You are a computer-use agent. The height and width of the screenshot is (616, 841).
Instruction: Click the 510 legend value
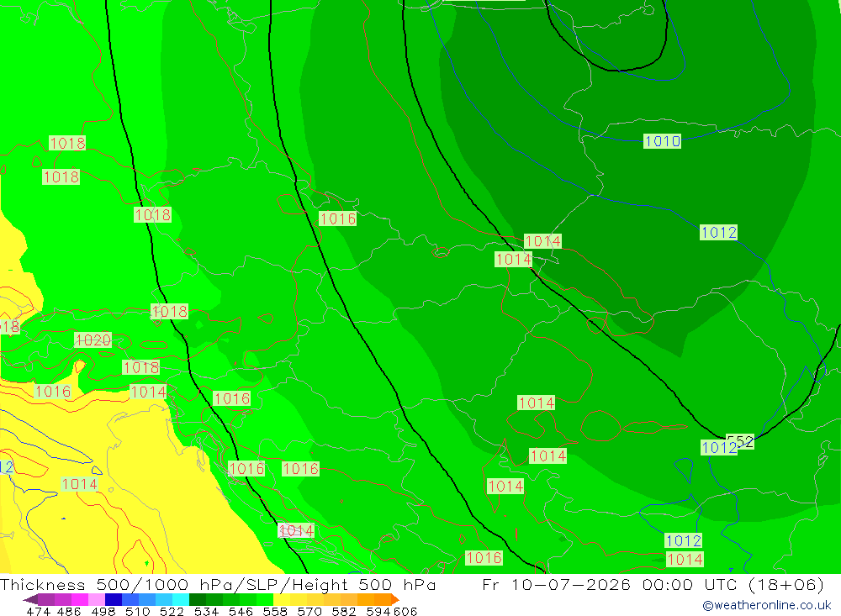tap(137, 611)
